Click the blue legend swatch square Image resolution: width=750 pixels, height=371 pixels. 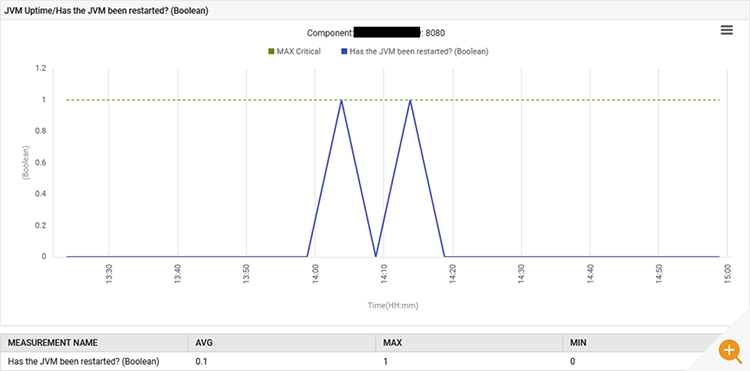click(344, 51)
